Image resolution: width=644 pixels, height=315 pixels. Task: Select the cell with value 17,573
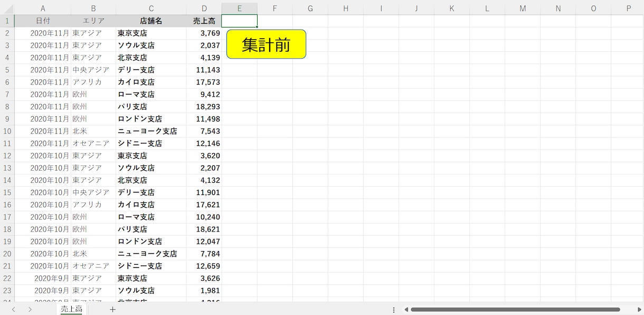(x=204, y=82)
